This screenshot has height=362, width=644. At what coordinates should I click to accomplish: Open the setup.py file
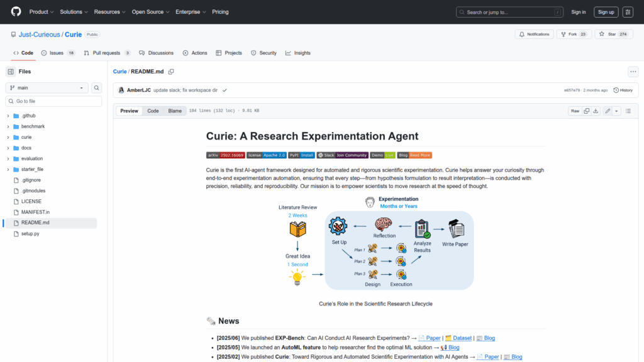click(30, 234)
